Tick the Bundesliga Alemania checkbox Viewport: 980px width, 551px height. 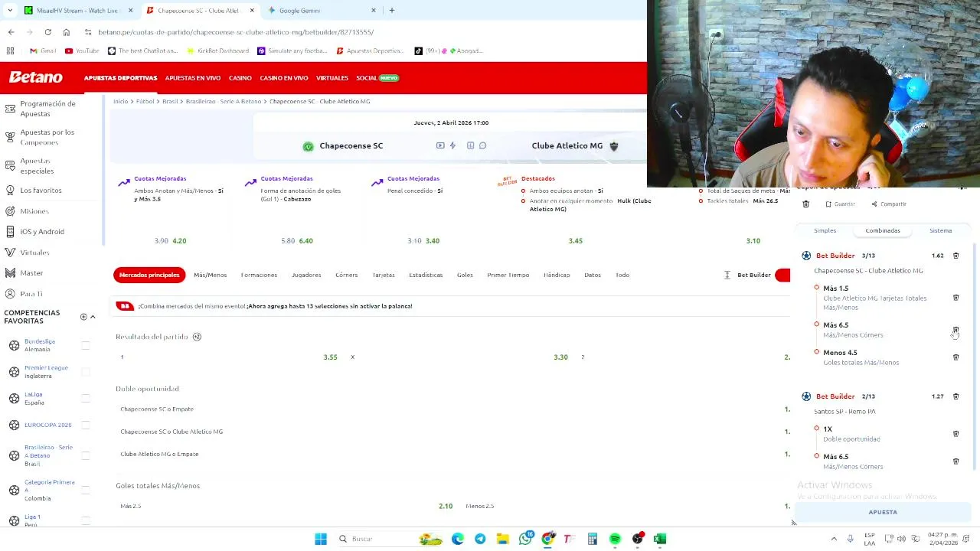pos(86,345)
